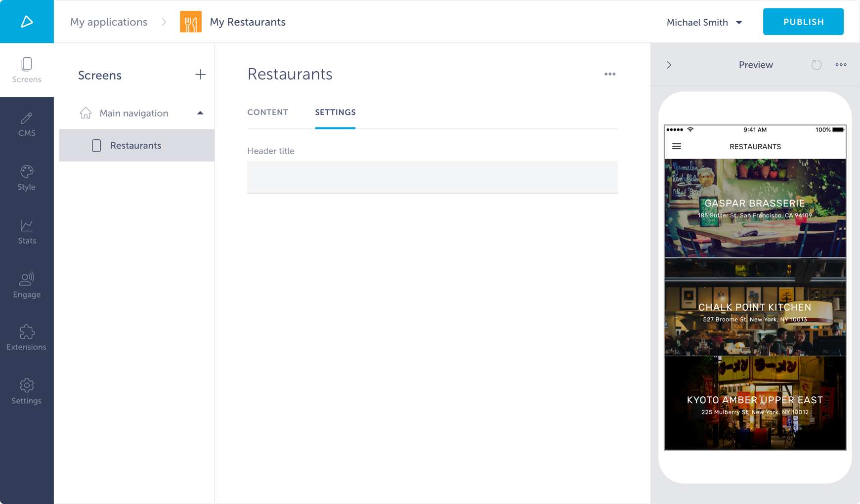The width and height of the screenshot is (860, 504).
Task: Open hamburger menu in phone preview
Action: pos(677,146)
